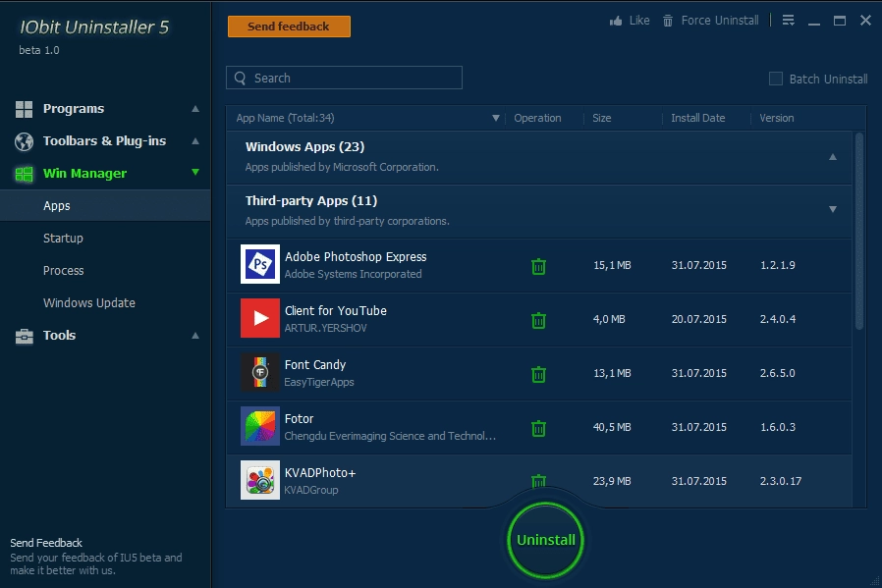Viewport: 882px width, 588px height.
Task: Click the Send Feedback link at bottom left
Action: point(46,543)
